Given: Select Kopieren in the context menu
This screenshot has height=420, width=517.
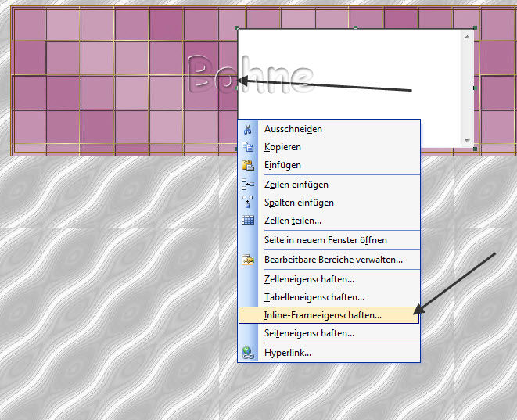Looking at the screenshot, I should tap(329, 147).
